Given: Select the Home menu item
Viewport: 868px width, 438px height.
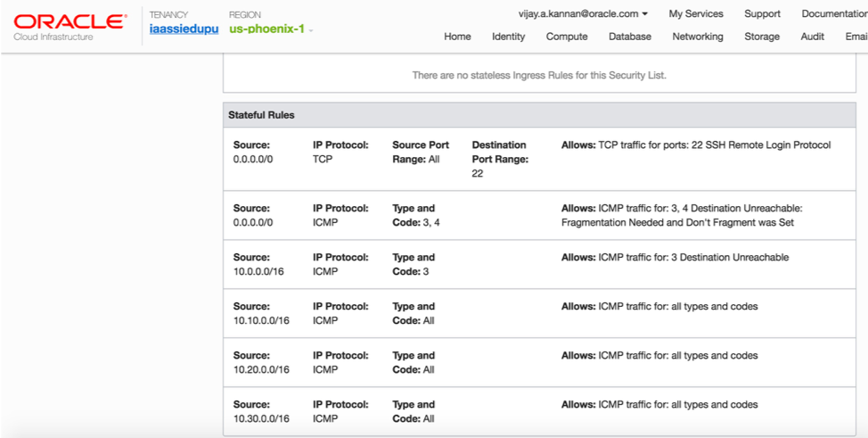Looking at the screenshot, I should click(457, 37).
